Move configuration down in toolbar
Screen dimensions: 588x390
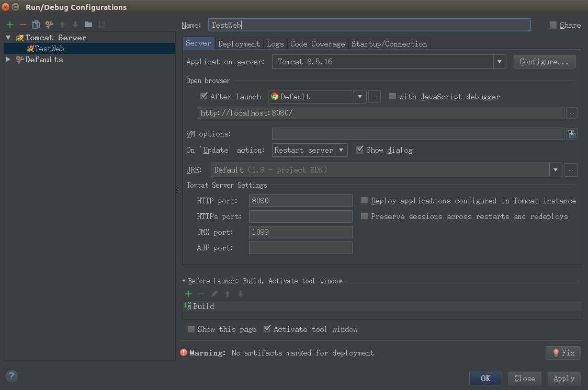click(75, 25)
